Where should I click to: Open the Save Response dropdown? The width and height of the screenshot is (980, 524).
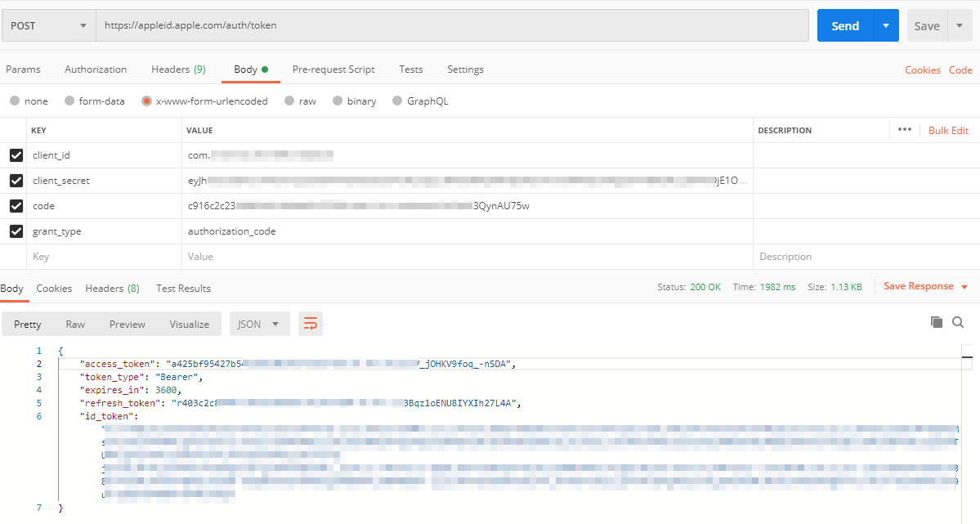tap(925, 286)
